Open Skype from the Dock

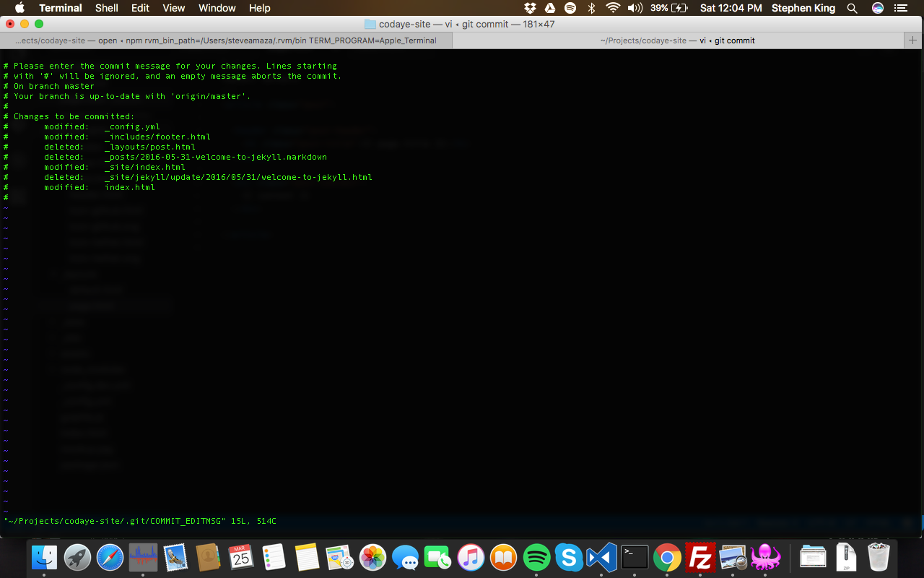[x=569, y=557]
